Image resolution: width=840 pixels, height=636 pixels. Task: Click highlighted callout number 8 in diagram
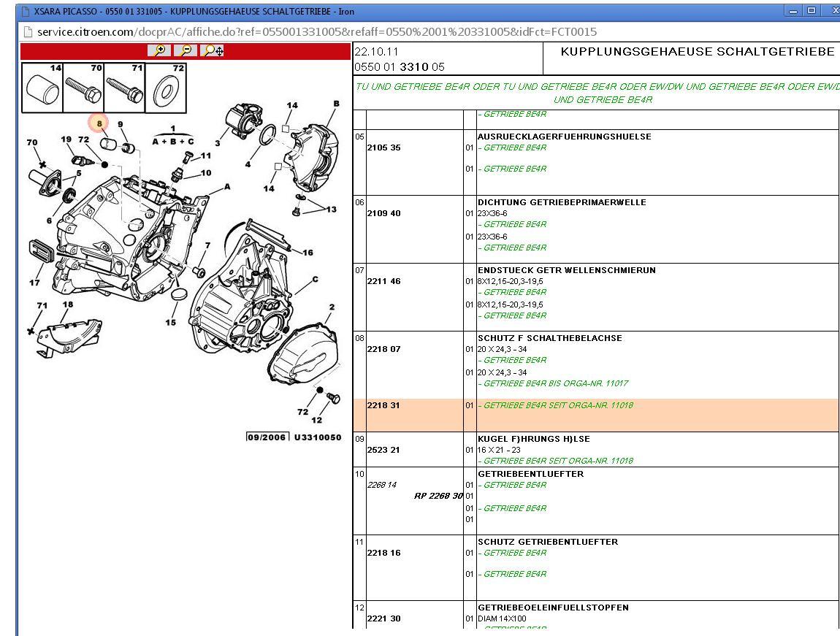click(99, 123)
